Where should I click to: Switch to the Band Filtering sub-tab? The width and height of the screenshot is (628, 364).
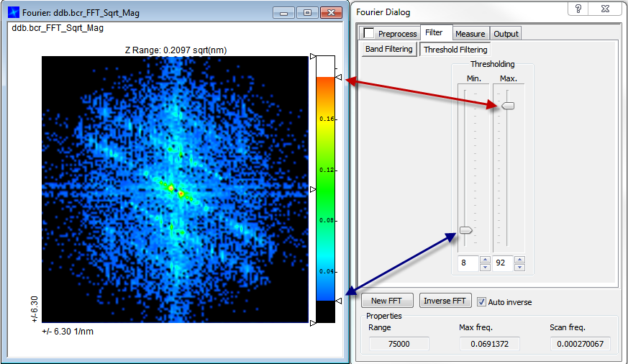(x=389, y=49)
